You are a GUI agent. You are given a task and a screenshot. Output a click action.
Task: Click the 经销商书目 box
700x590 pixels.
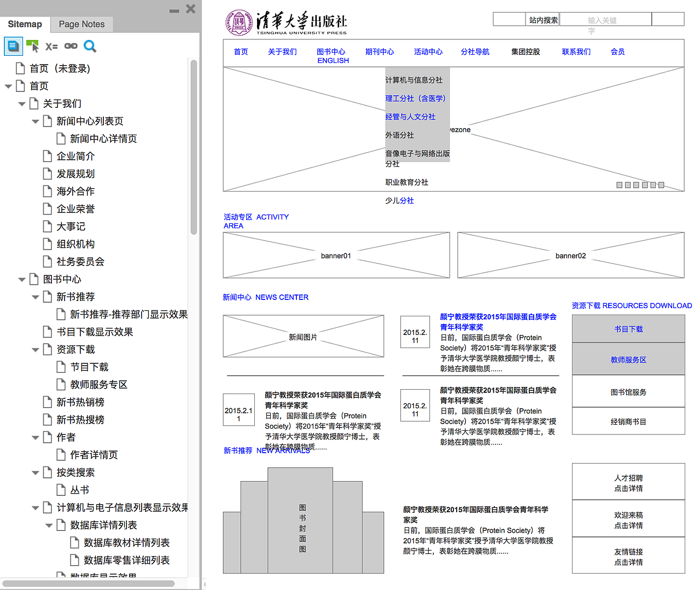pyautogui.click(x=628, y=422)
